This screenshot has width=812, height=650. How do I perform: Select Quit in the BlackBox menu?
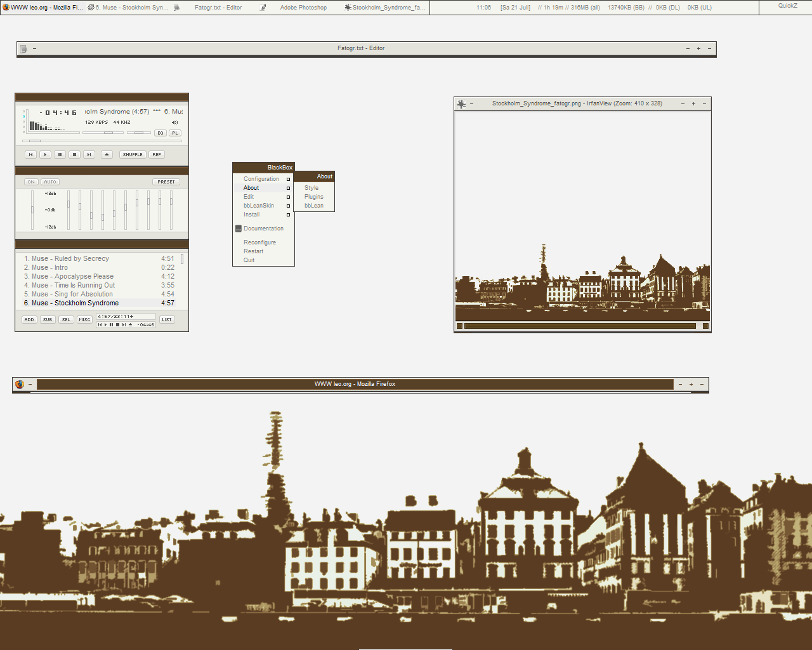click(263, 260)
